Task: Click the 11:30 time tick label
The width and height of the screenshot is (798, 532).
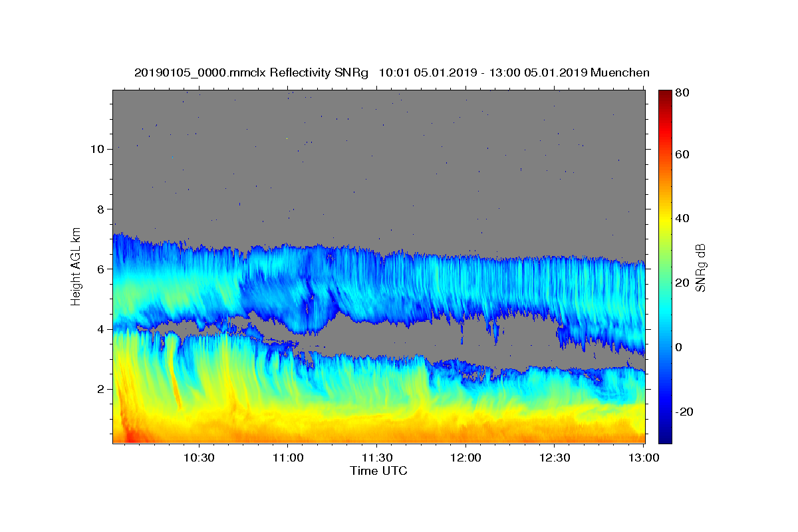Action: point(376,458)
